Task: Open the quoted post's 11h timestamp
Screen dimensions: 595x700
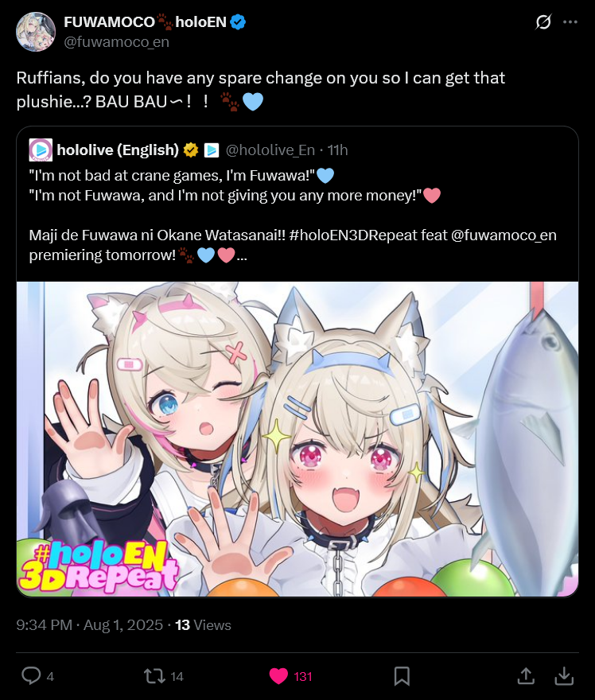Action: [337, 150]
